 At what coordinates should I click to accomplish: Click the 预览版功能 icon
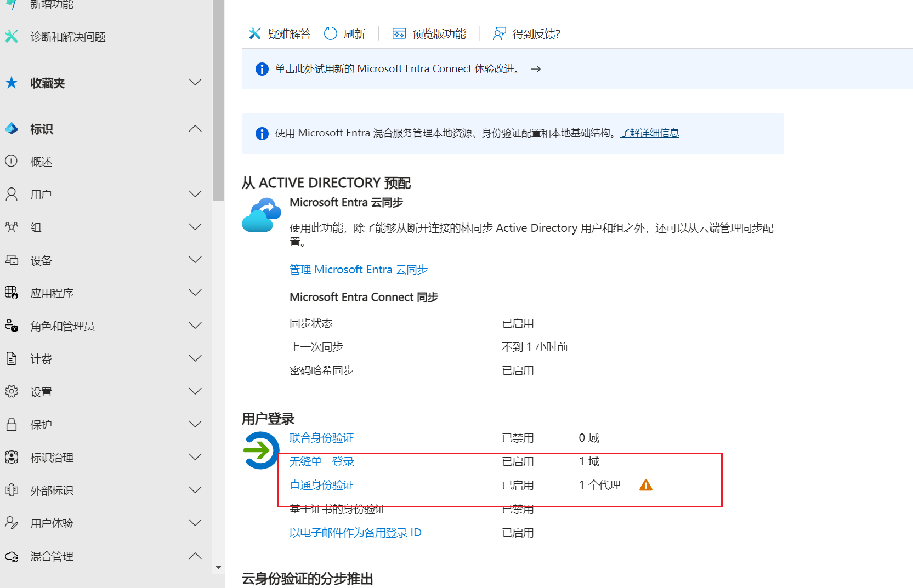pyautogui.click(x=399, y=34)
